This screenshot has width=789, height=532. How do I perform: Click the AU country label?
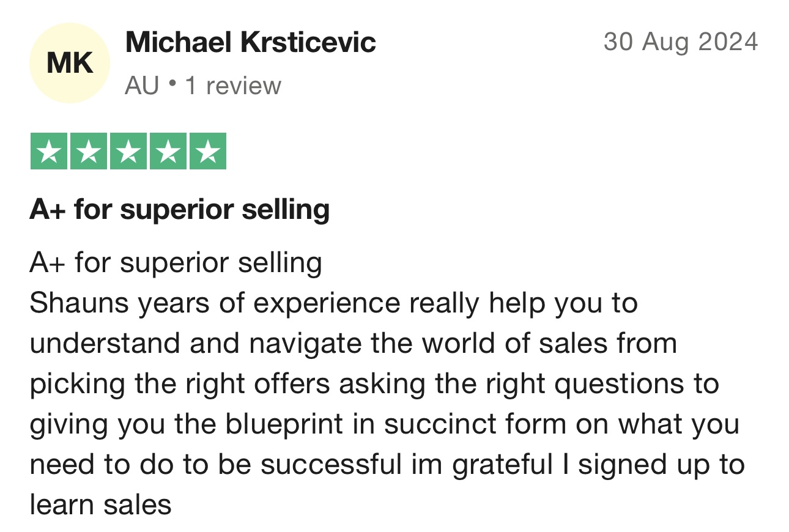[x=142, y=86]
